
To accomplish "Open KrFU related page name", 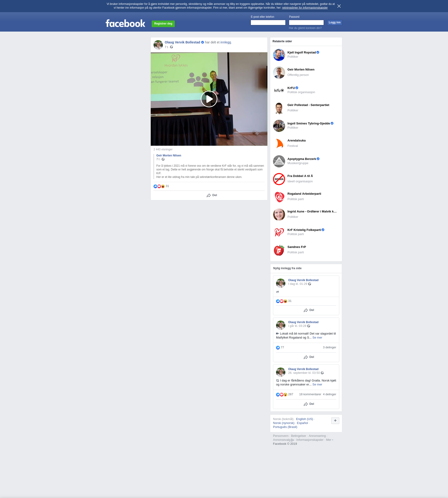I will [x=291, y=88].
